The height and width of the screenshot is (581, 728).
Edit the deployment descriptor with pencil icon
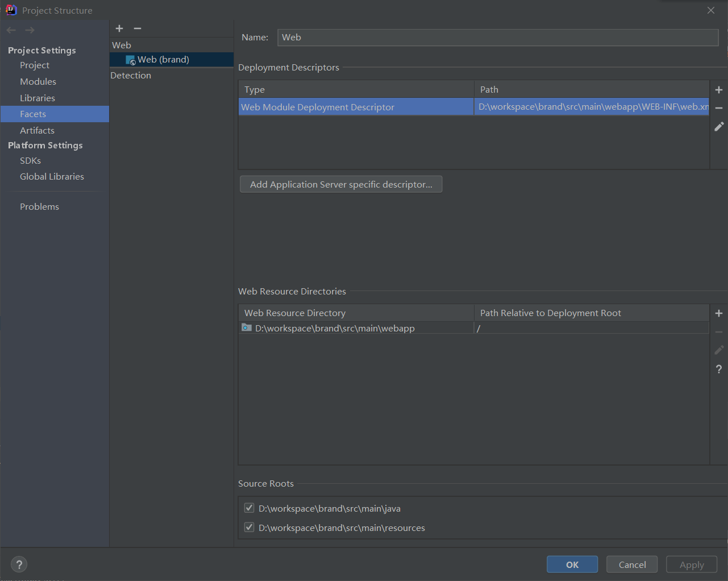[719, 126]
